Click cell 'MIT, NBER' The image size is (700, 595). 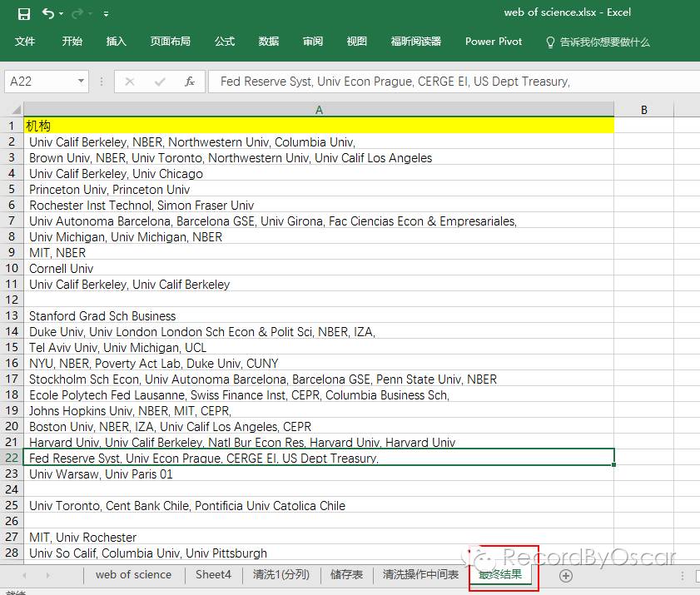coord(319,253)
